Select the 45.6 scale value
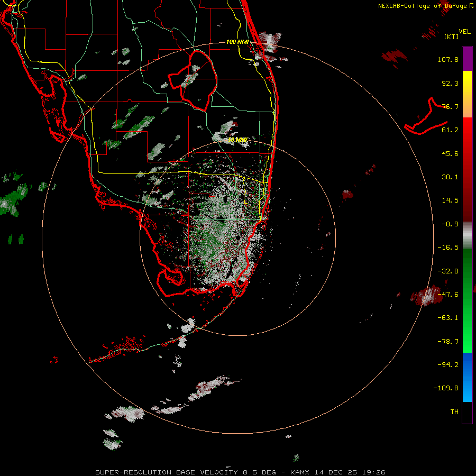The image size is (476, 476). (450, 153)
